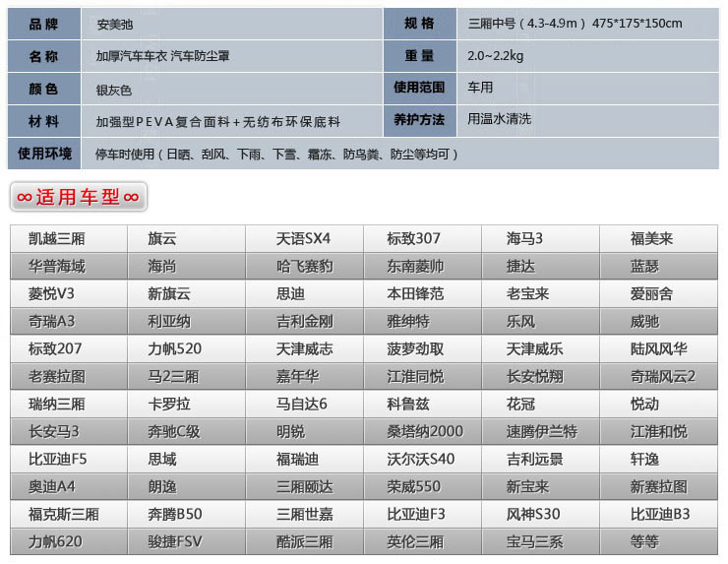Click the 品牌 header cell
The image size is (728, 564).
tap(44, 24)
